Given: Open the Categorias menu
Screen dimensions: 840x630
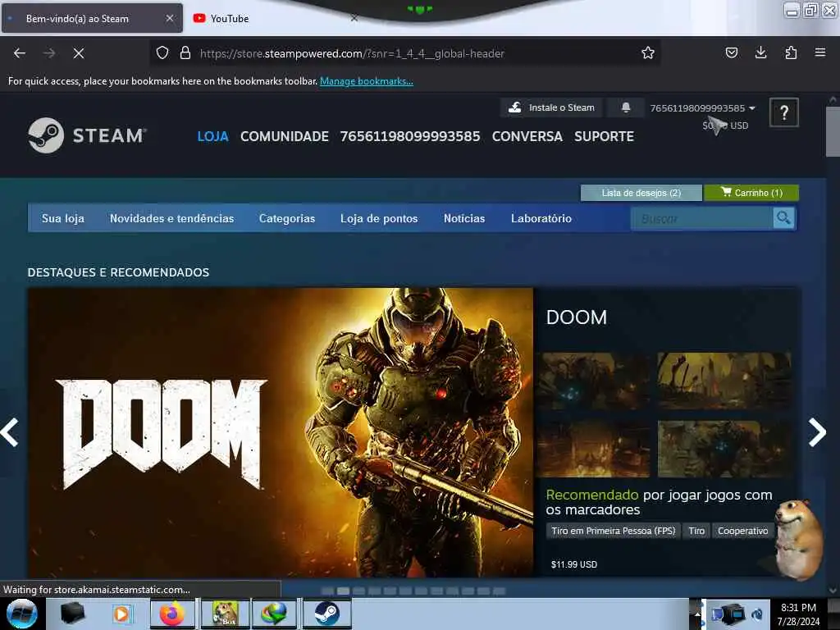Looking at the screenshot, I should click(286, 218).
